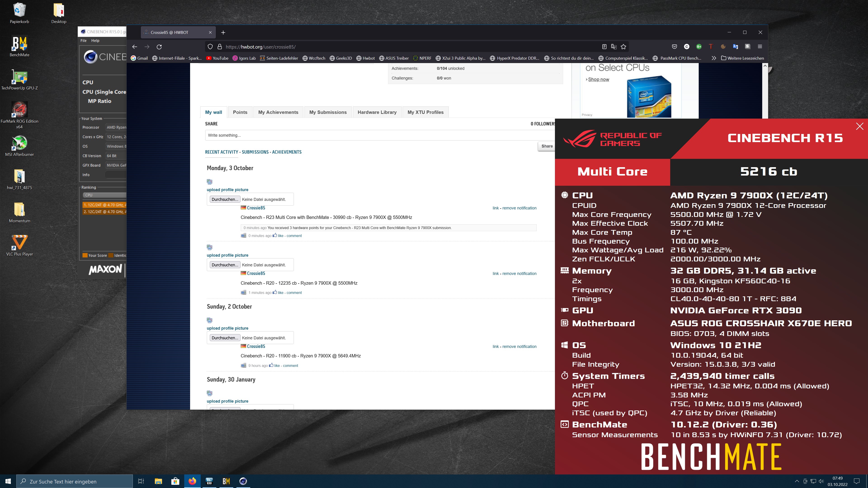This screenshot has width=868, height=488.
Task: Click the Windows taskbar search box
Action: tap(75, 481)
